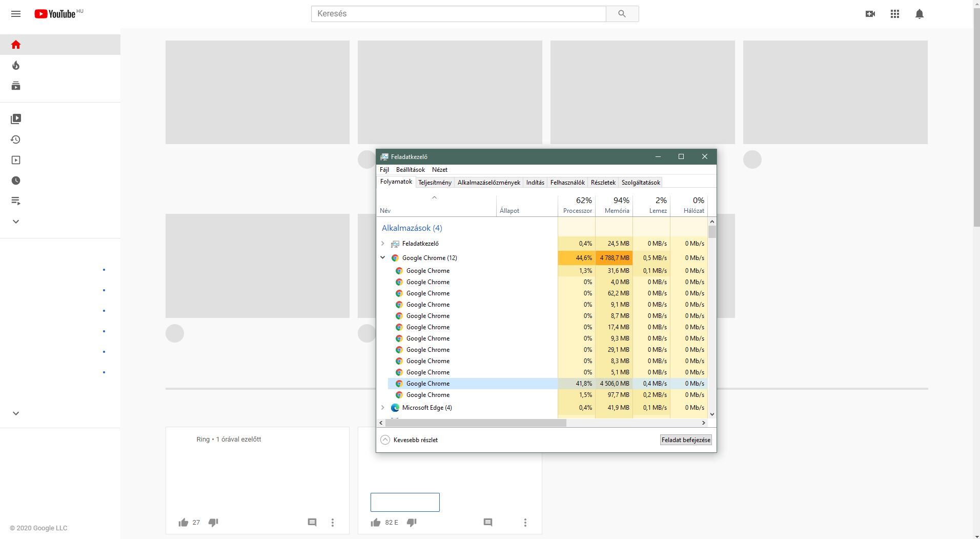The image size is (980, 539).
Task: Open the Beállítások menu
Action: (x=411, y=170)
